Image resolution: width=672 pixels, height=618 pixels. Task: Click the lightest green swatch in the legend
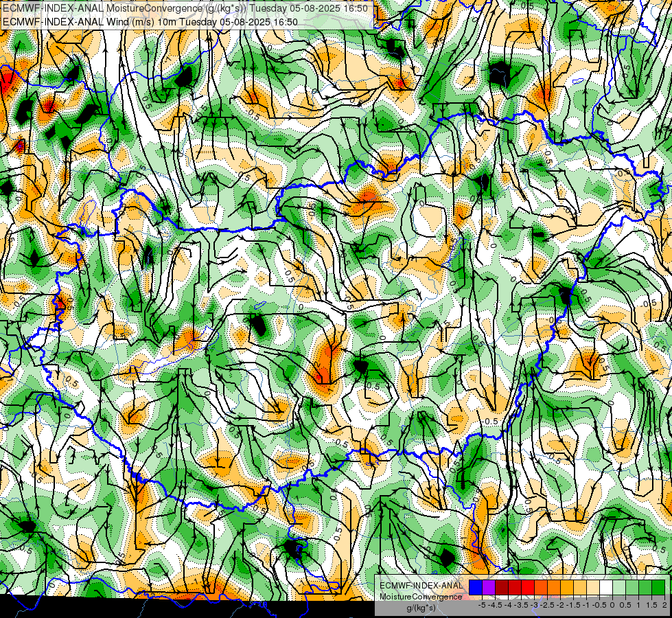click(x=619, y=587)
